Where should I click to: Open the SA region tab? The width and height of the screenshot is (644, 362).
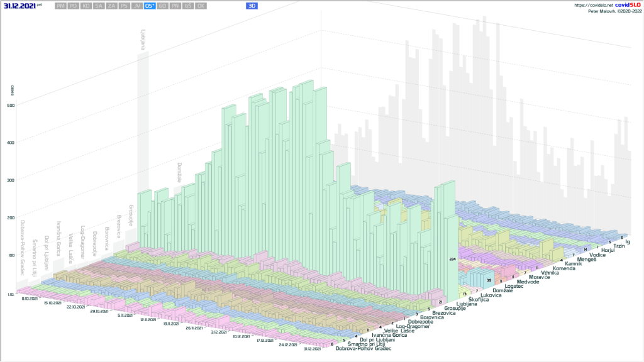[x=99, y=6]
